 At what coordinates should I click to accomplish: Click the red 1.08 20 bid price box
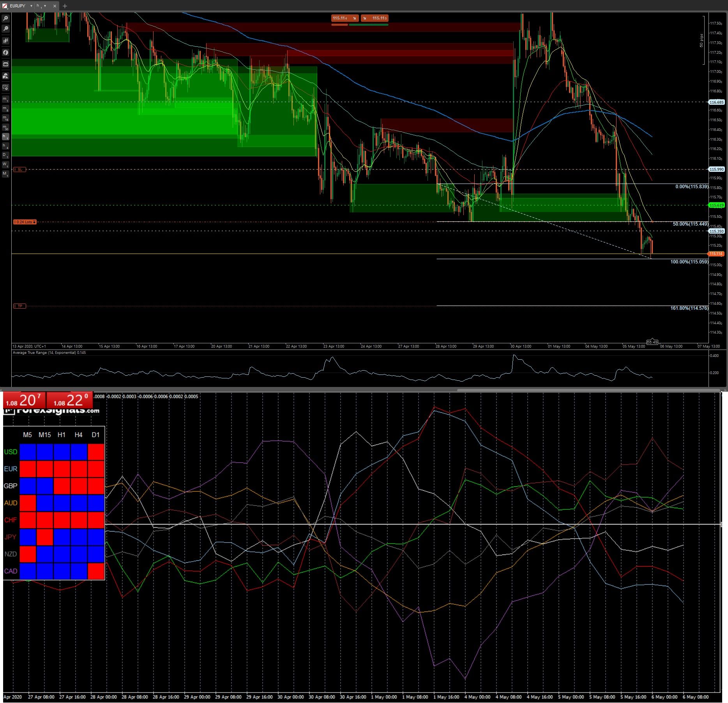24,400
